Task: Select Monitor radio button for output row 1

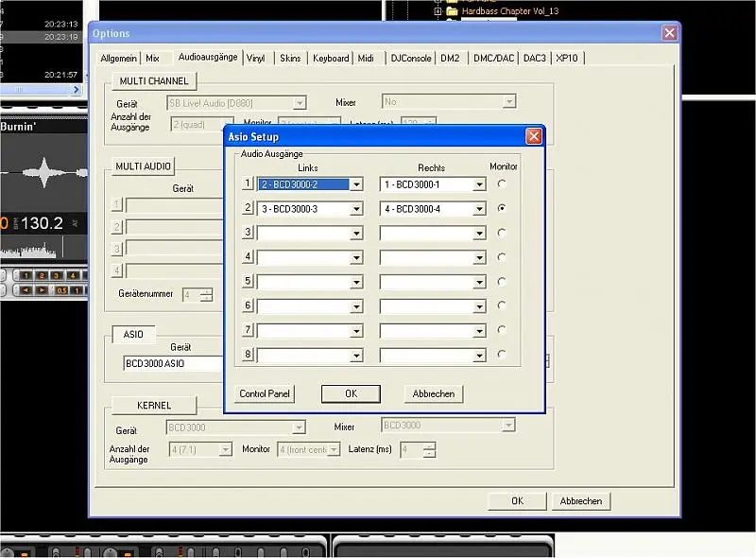Action: tap(501, 183)
